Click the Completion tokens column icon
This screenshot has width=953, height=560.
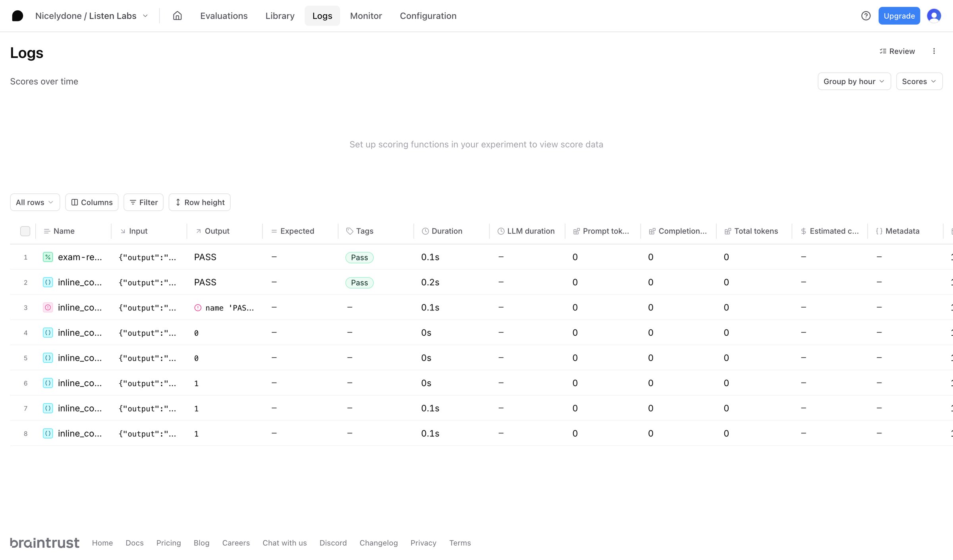(x=652, y=231)
